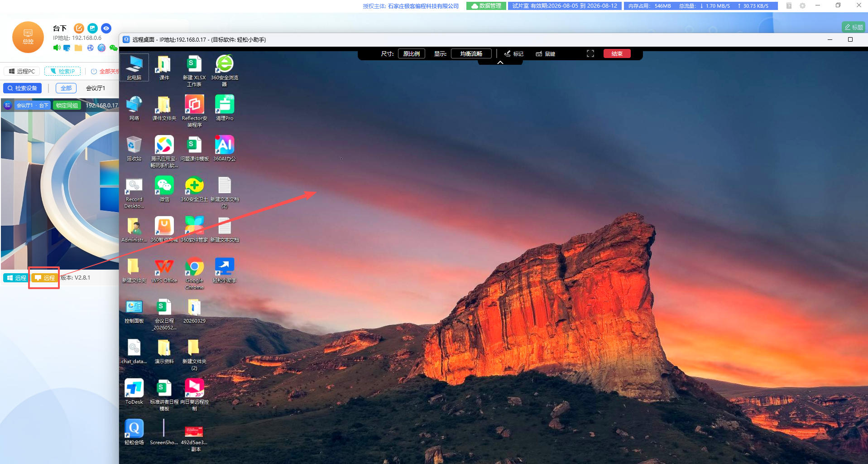Click the 课件 folder icon on remote desktop
This screenshot has width=868, height=464.
coord(164,68)
